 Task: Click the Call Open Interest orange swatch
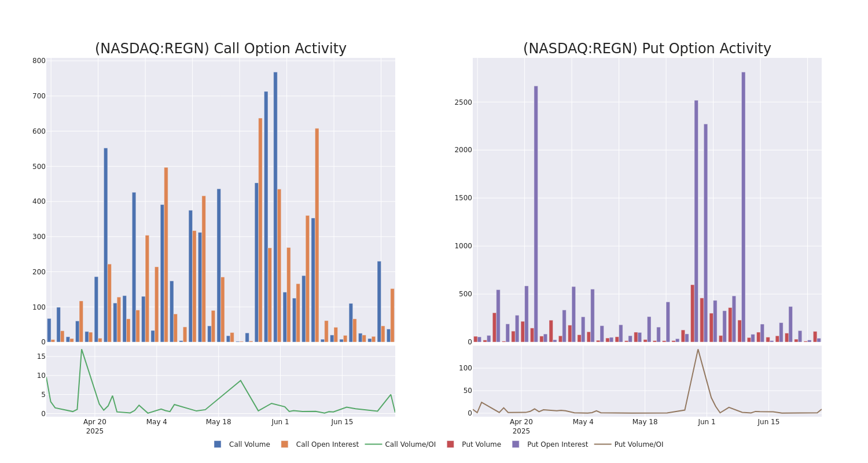point(285,444)
